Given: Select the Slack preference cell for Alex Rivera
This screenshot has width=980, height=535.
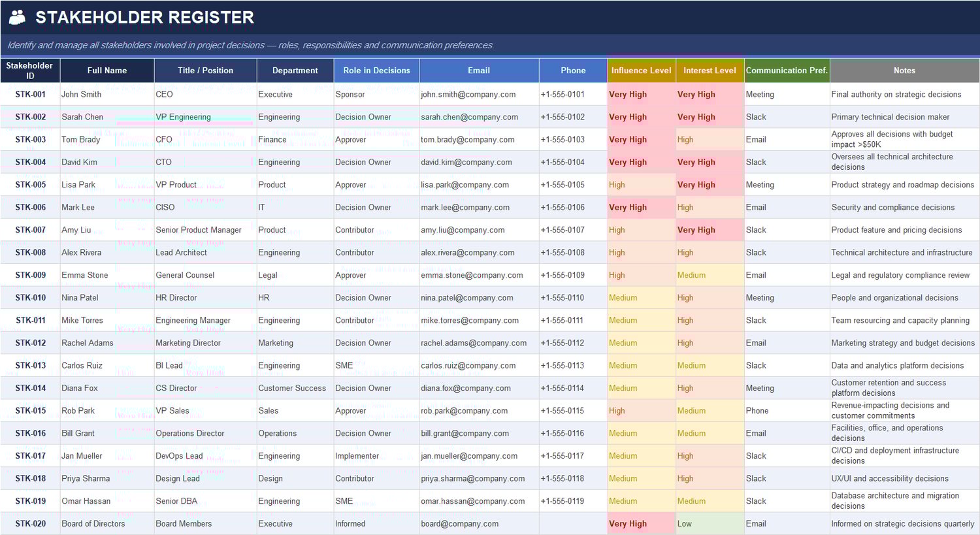Looking at the screenshot, I should [756, 252].
